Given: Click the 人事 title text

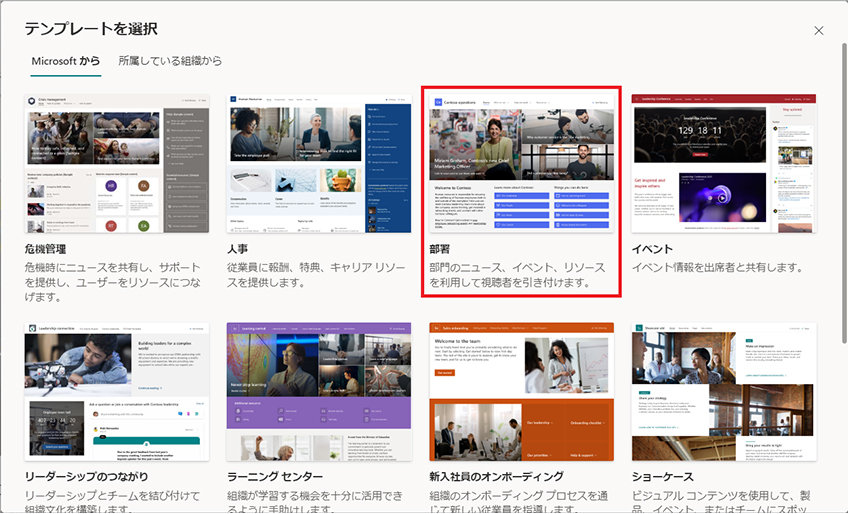Looking at the screenshot, I should pos(237,249).
